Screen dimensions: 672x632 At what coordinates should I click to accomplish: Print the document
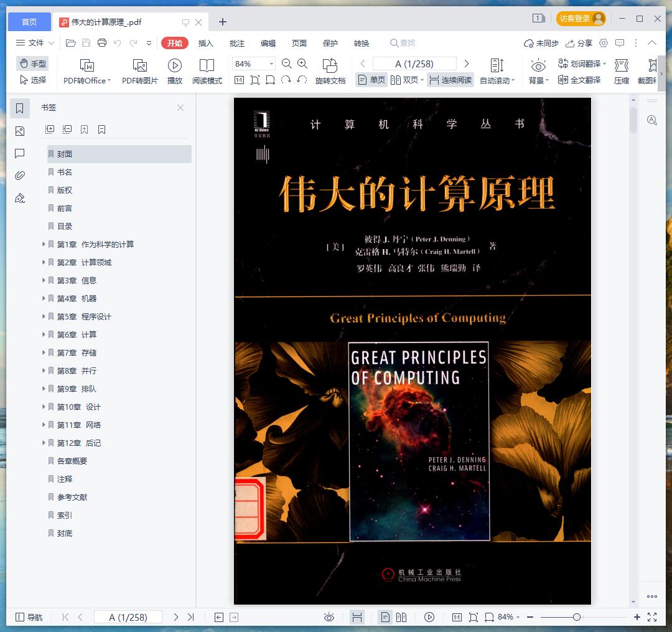point(102,43)
